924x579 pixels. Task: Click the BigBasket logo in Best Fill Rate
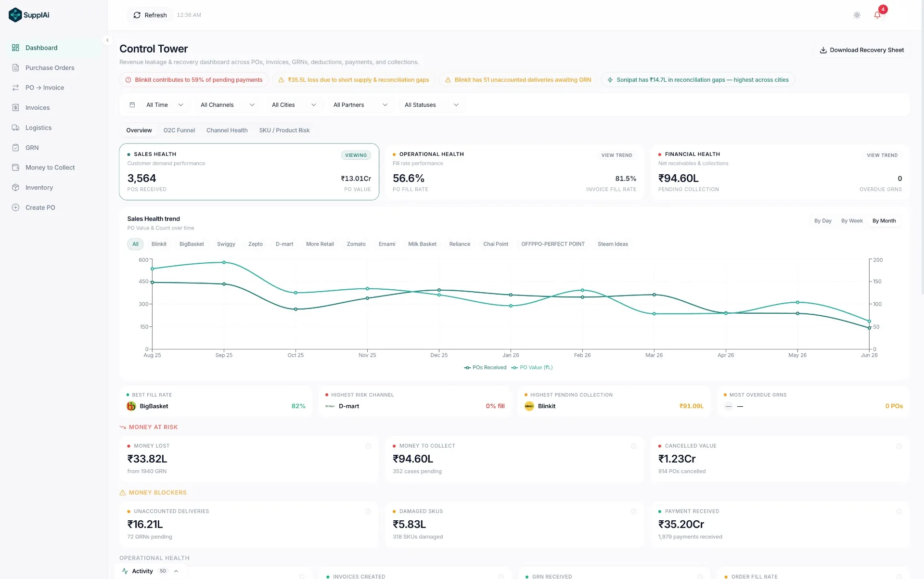(x=131, y=406)
